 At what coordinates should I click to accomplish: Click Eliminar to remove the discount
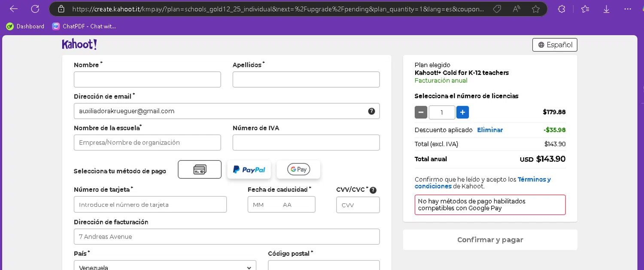tap(490, 130)
